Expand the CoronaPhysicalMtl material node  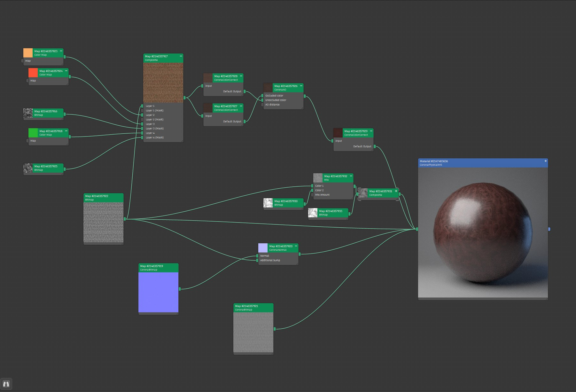(545, 161)
